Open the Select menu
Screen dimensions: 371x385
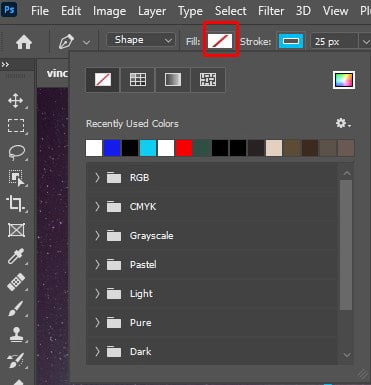click(230, 11)
